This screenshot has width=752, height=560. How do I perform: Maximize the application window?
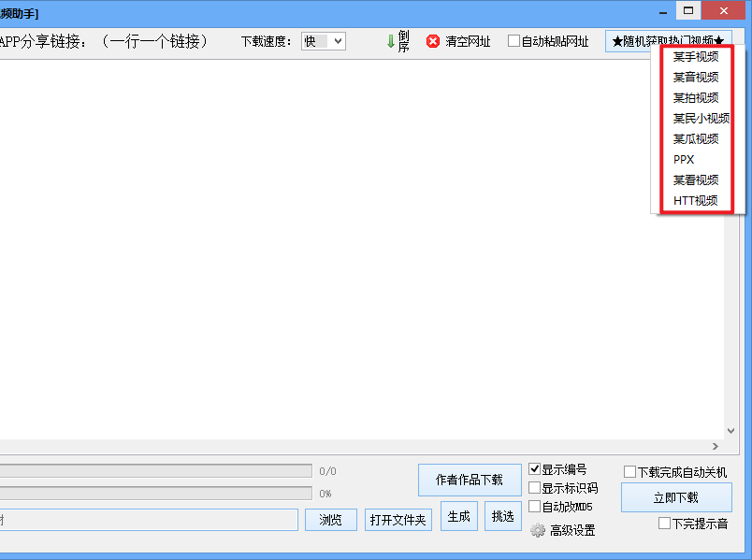[688, 10]
